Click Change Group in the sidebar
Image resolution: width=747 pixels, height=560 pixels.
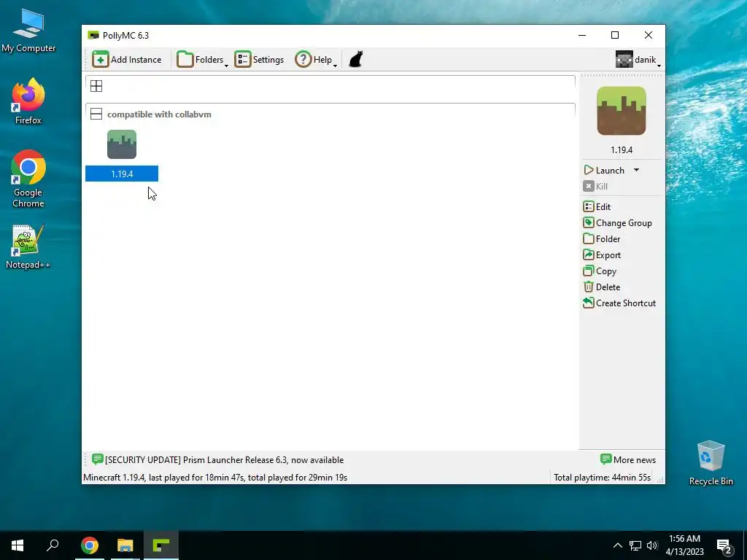617,223
